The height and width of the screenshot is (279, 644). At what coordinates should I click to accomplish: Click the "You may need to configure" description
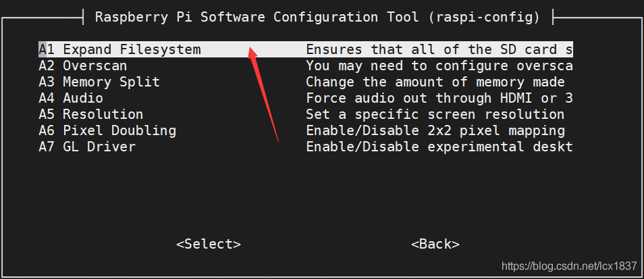click(439, 66)
